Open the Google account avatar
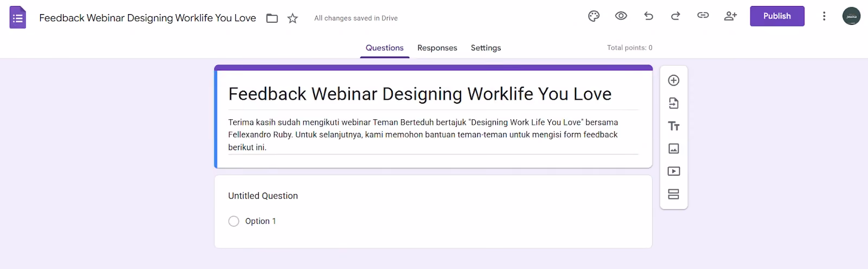The image size is (868, 269). tap(852, 16)
